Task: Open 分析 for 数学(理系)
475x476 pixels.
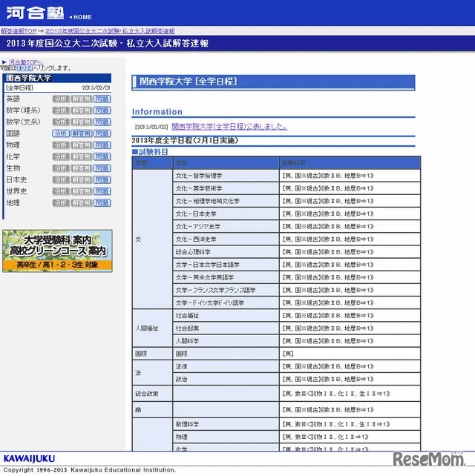Action: pos(61,110)
